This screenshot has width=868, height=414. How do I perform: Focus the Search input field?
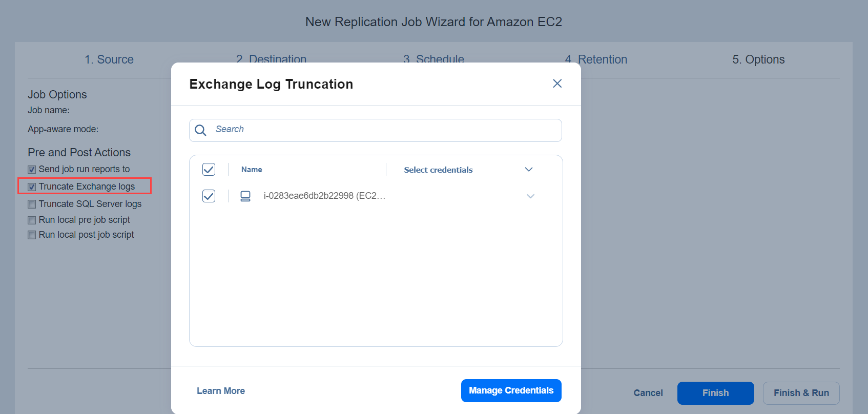[x=384, y=130]
